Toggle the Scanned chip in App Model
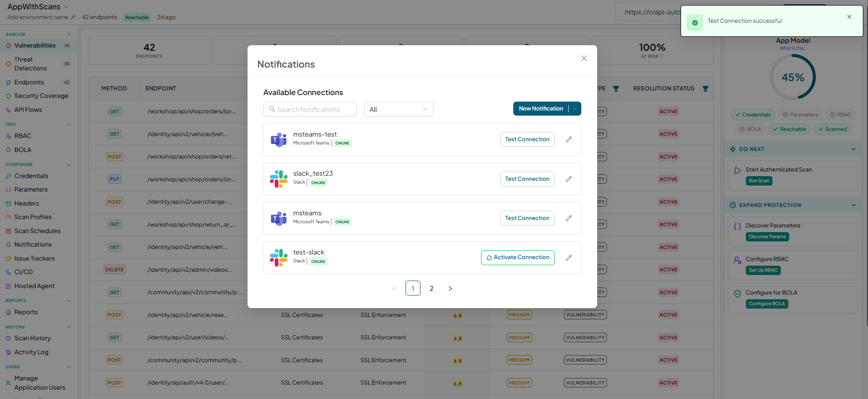868x399 pixels. (832, 129)
